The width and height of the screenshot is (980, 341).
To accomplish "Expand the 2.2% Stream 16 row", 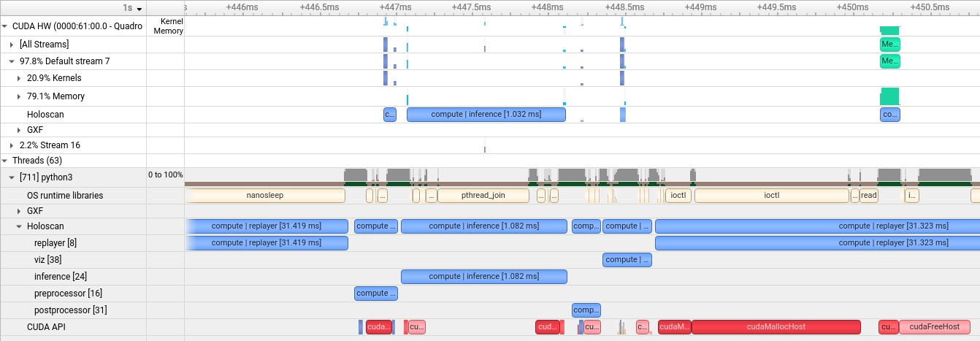I will pos(12,145).
